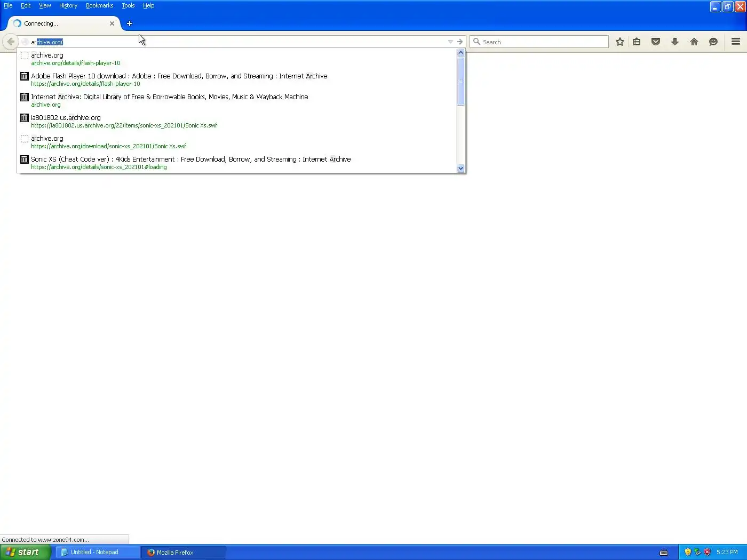Switch to Untitled - Notepad taskbar button
Viewport: 747px width, 560px height.
click(x=98, y=552)
